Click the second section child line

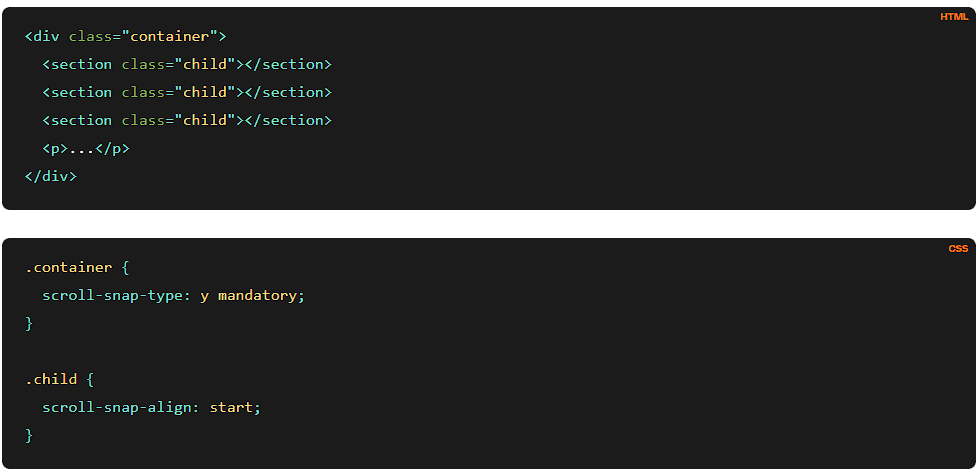tap(186, 92)
